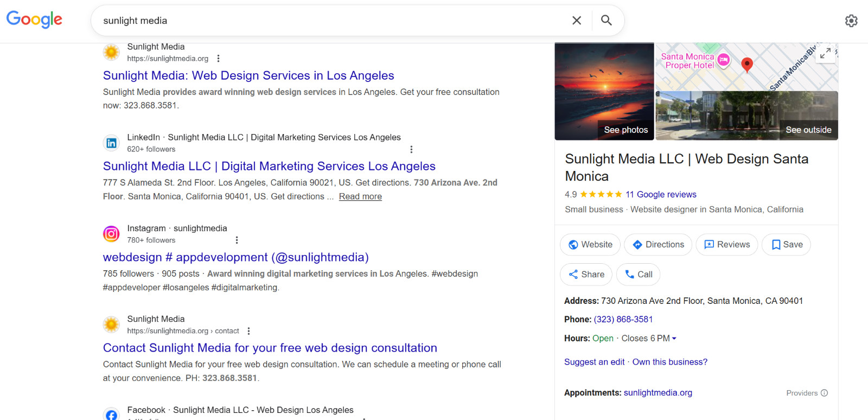Open Google settings gear icon

pyautogui.click(x=851, y=21)
